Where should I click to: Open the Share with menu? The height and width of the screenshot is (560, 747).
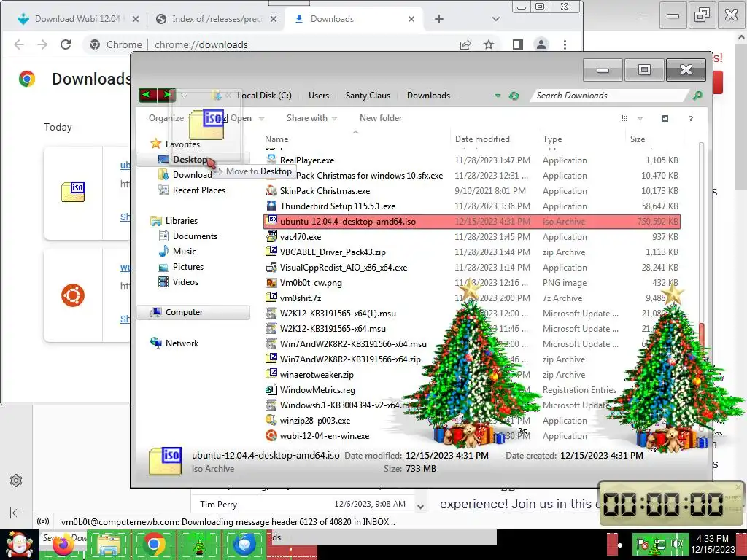tap(311, 118)
